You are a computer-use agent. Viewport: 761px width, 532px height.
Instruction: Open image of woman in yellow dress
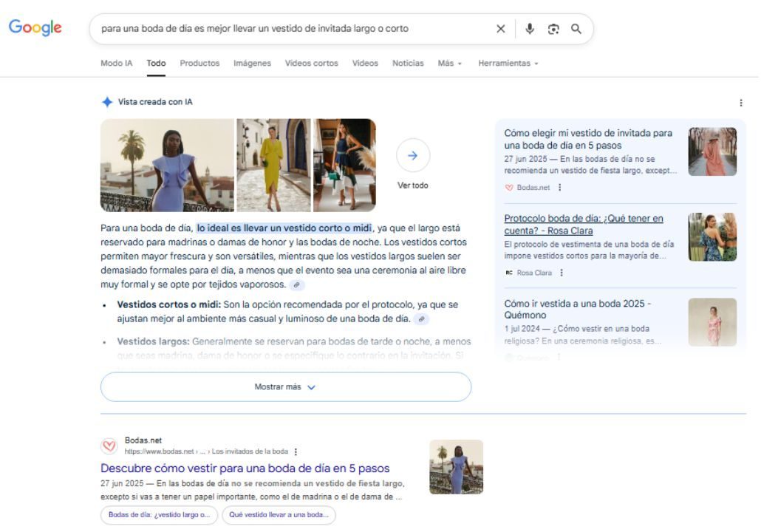pyautogui.click(x=273, y=165)
